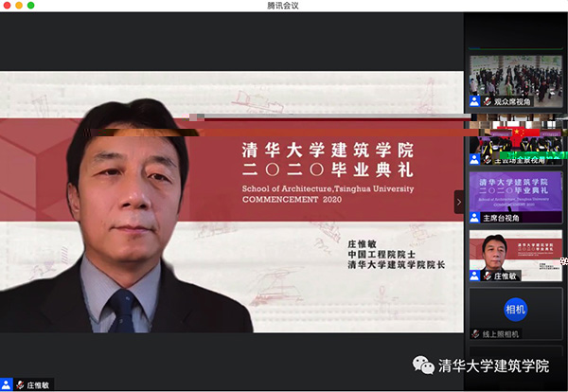568x392 pixels.
Task: Click the 庄惟敏 name label in the bottom-left corner
Action: pyautogui.click(x=38, y=385)
